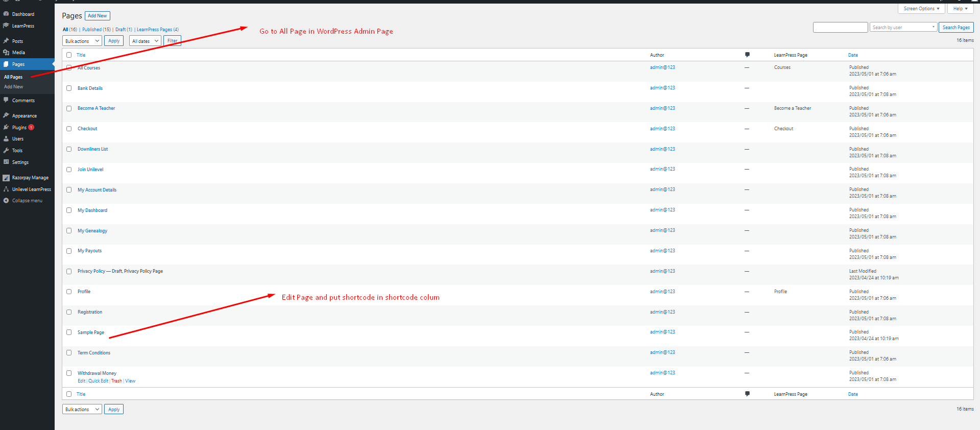The width and height of the screenshot is (980, 430).
Task: Click the LearnPress graduation cap icon
Action: [6, 26]
